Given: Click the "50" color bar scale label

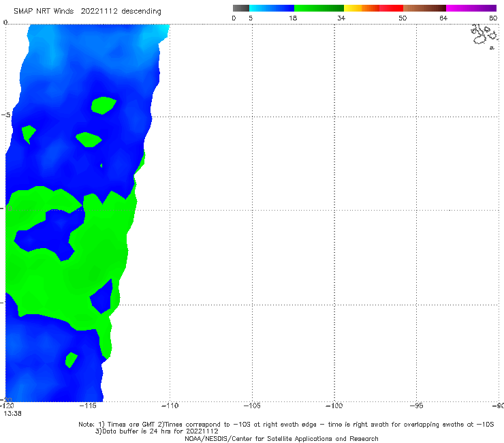Looking at the screenshot, I should click(403, 18).
